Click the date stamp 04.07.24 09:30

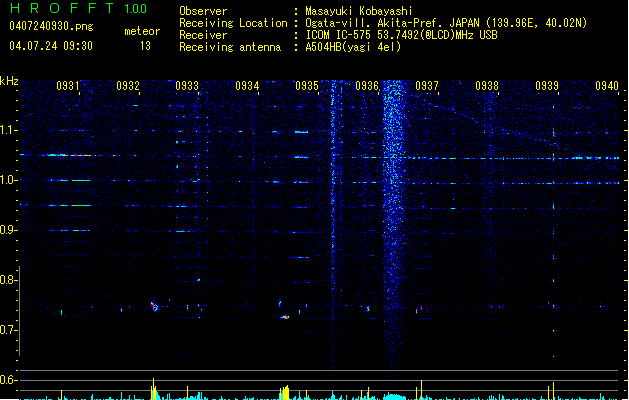tap(51, 46)
